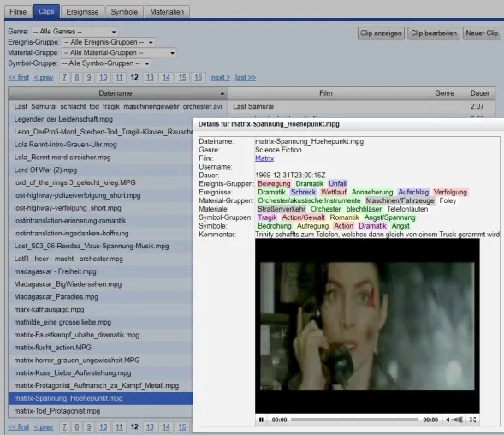Image resolution: width=504 pixels, height=435 pixels.
Task: Click the 'Maschinen/Fahrzeuge' material group tag
Action: click(x=400, y=200)
